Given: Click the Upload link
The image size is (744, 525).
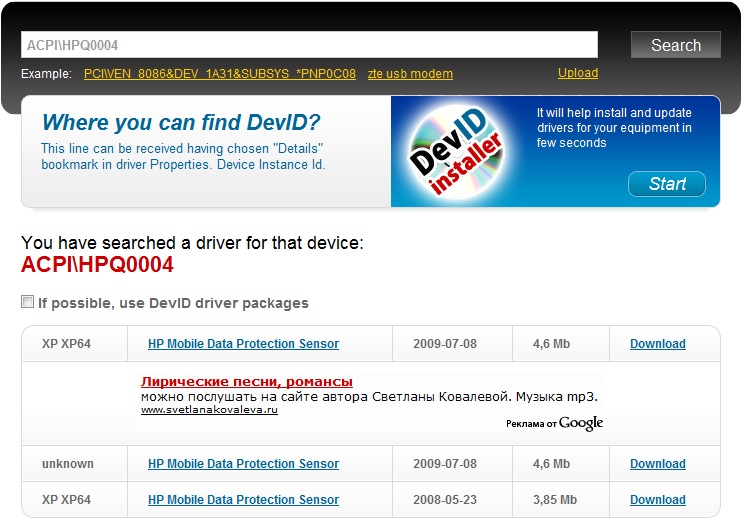Looking at the screenshot, I should pyautogui.click(x=578, y=73).
